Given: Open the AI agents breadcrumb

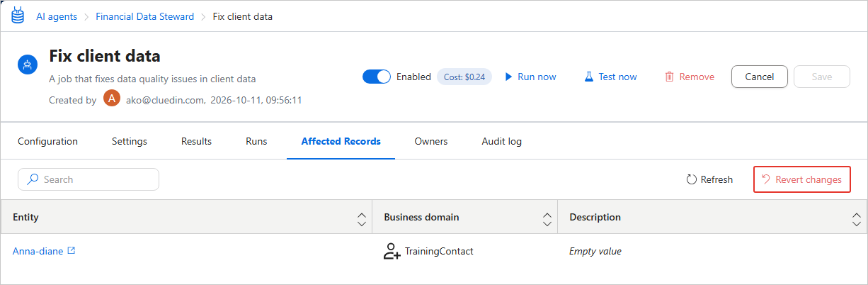Looking at the screenshot, I should [57, 16].
